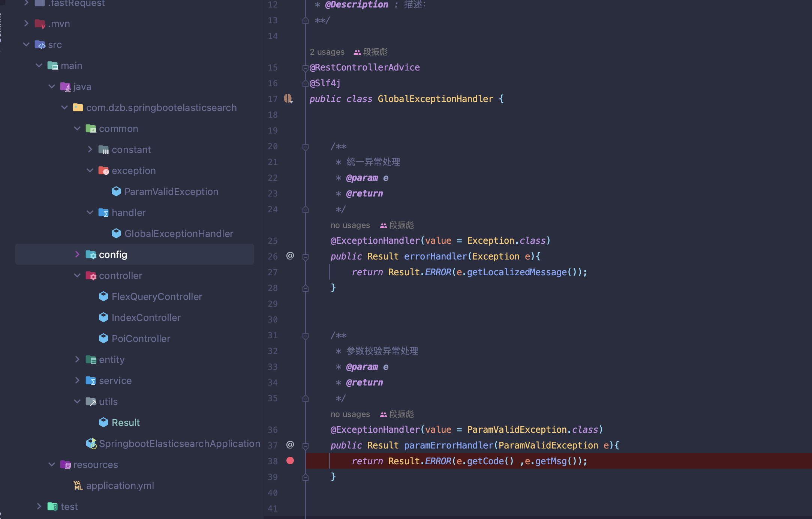
Task: Select FlexQueryController in the project tree
Action: click(x=157, y=297)
